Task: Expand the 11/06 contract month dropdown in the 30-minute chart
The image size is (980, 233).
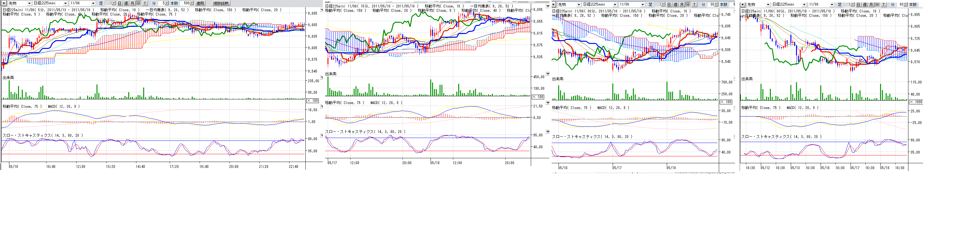Action: (x=643, y=5)
